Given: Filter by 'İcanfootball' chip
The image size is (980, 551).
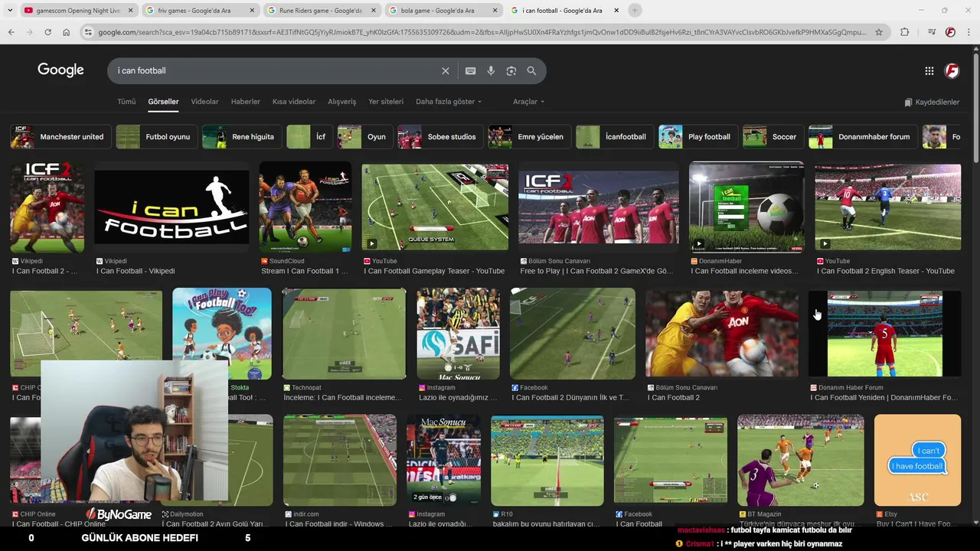Looking at the screenshot, I should point(615,137).
